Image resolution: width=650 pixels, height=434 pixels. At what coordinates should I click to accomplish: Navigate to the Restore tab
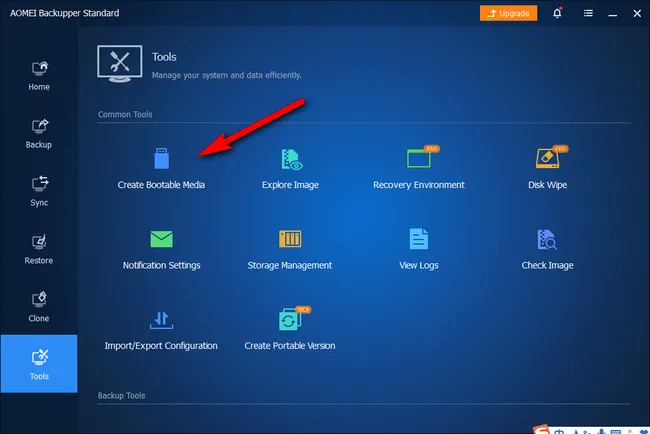tap(39, 249)
